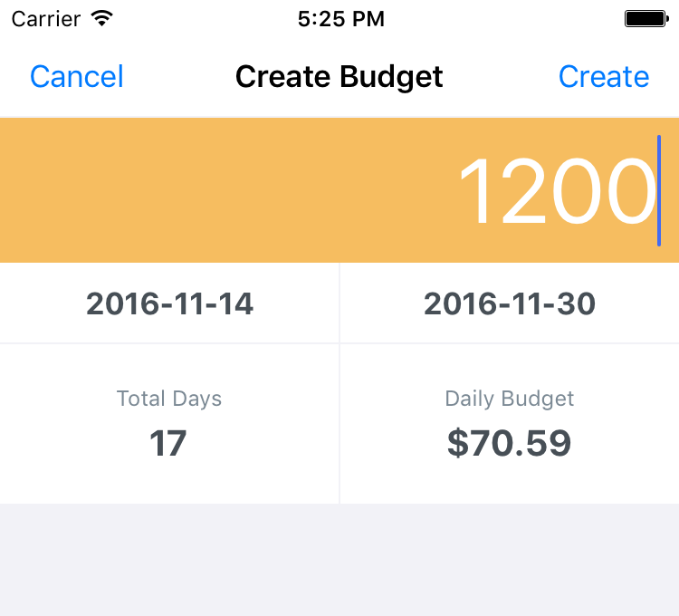679x616 pixels.
Task: Open the start date 2016-11-14 picker
Action: [169, 303]
